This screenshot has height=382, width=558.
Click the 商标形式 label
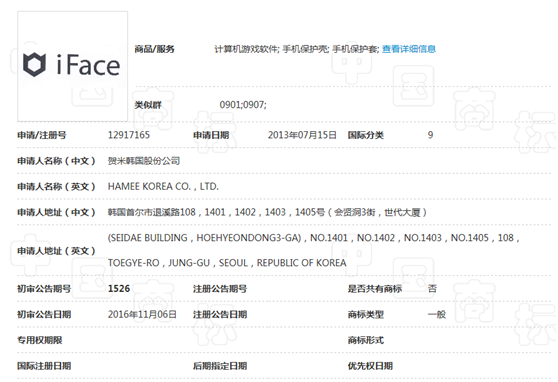tap(366, 340)
